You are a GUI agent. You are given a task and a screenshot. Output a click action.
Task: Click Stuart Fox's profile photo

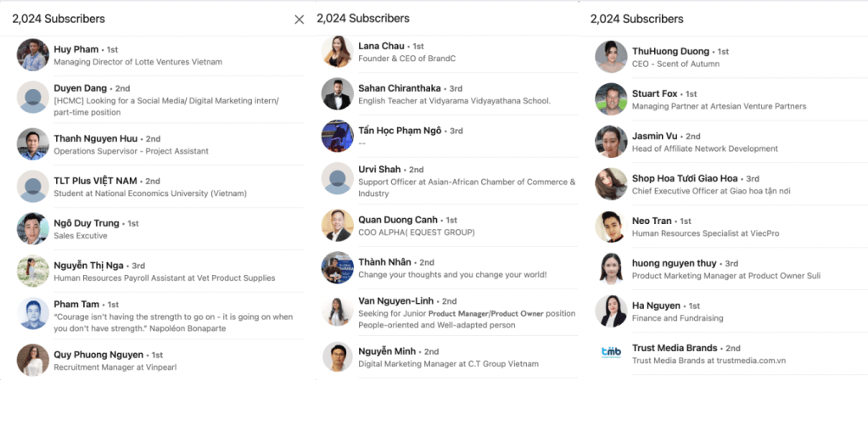[611, 98]
